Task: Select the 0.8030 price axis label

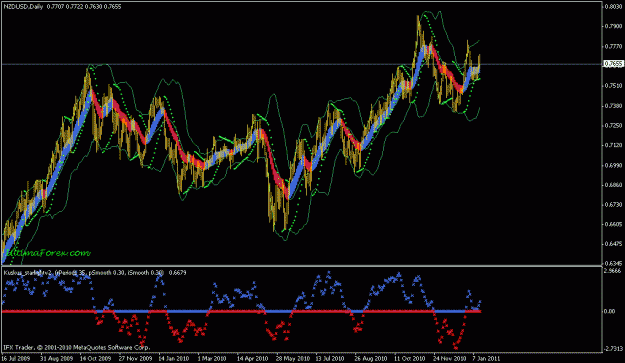Action: pyautogui.click(x=613, y=7)
